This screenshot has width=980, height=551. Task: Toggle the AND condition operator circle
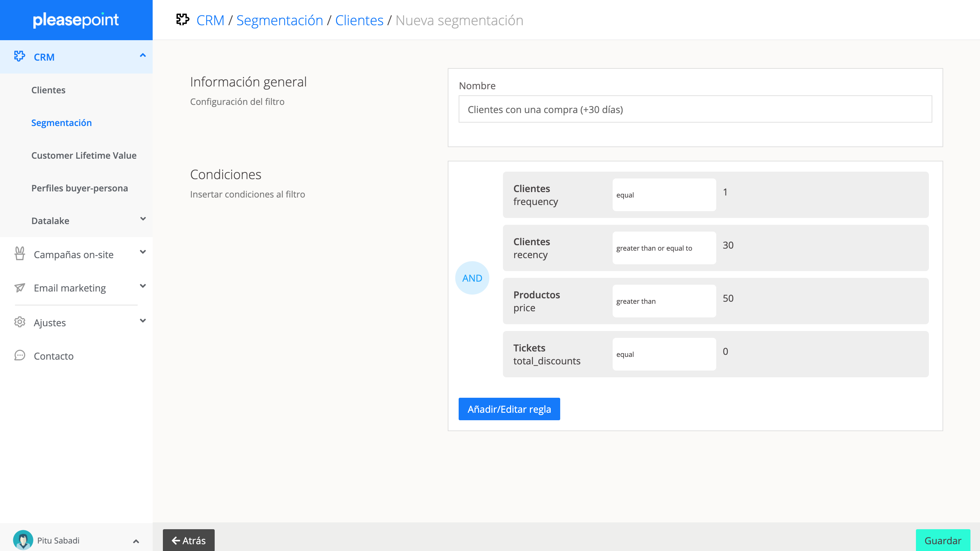pos(472,278)
